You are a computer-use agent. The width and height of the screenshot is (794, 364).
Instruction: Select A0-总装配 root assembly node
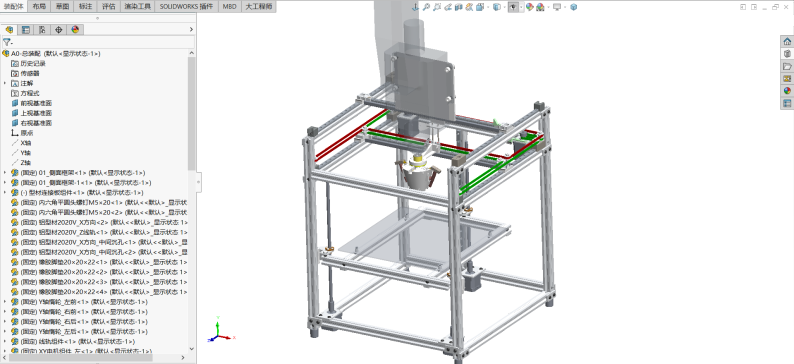click(x=51, y=53)
